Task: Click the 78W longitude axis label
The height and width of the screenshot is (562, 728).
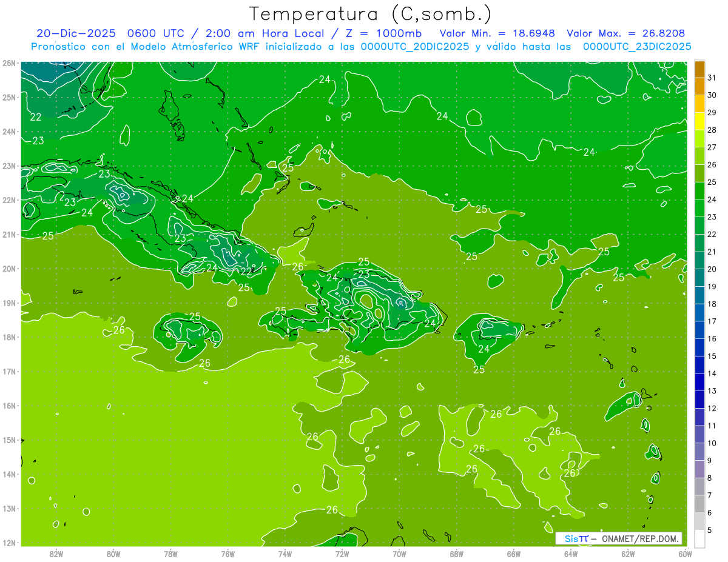Action: tap(170, 553)
